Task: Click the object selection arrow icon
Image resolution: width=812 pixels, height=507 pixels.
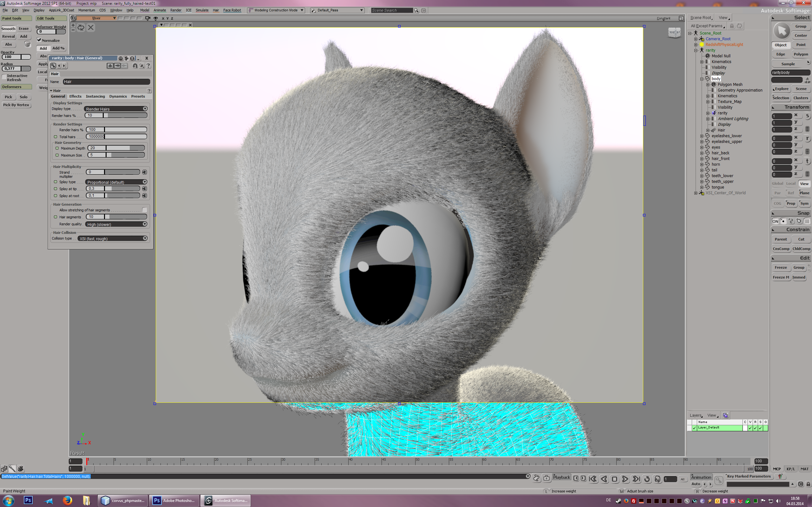Action: [x=782, y=31]
